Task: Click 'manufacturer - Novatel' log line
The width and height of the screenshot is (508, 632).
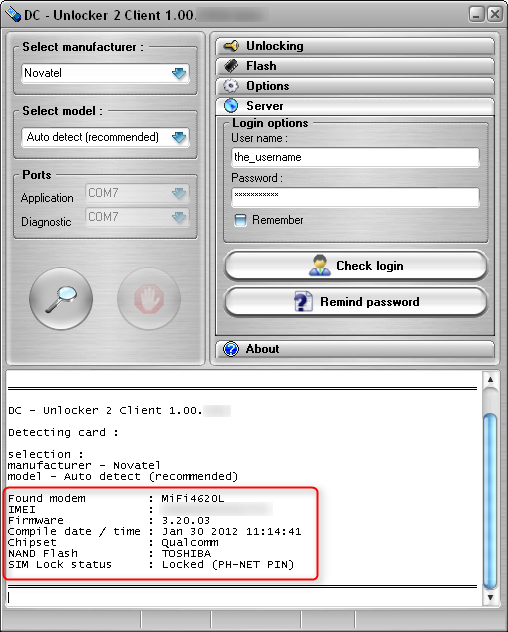Action: click(84, 466)
